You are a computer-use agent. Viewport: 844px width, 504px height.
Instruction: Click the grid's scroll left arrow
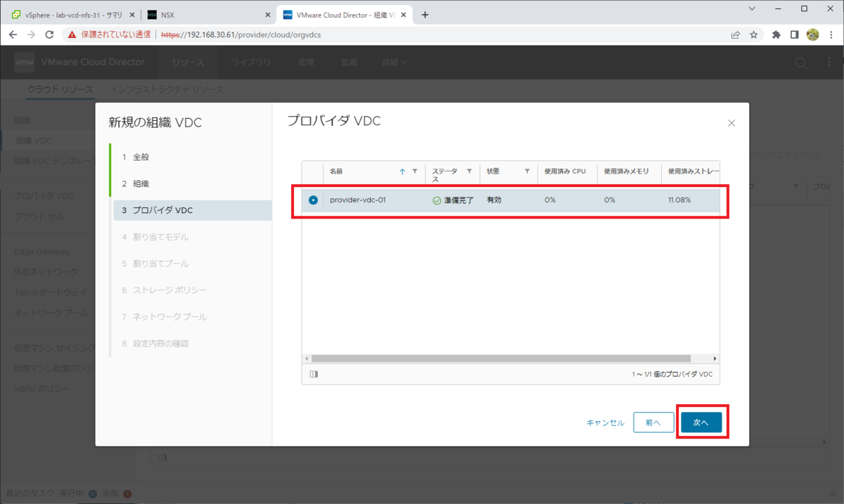coord(307,358)
